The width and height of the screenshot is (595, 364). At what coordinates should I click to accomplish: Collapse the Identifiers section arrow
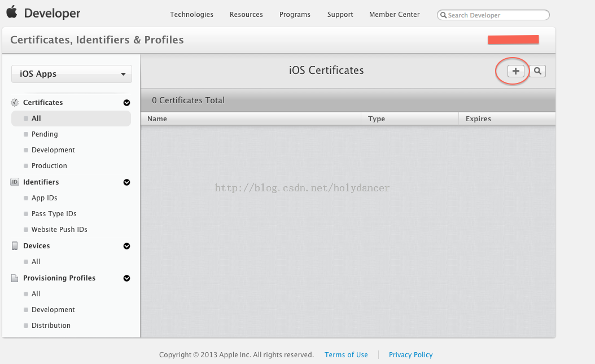(127, 182)
